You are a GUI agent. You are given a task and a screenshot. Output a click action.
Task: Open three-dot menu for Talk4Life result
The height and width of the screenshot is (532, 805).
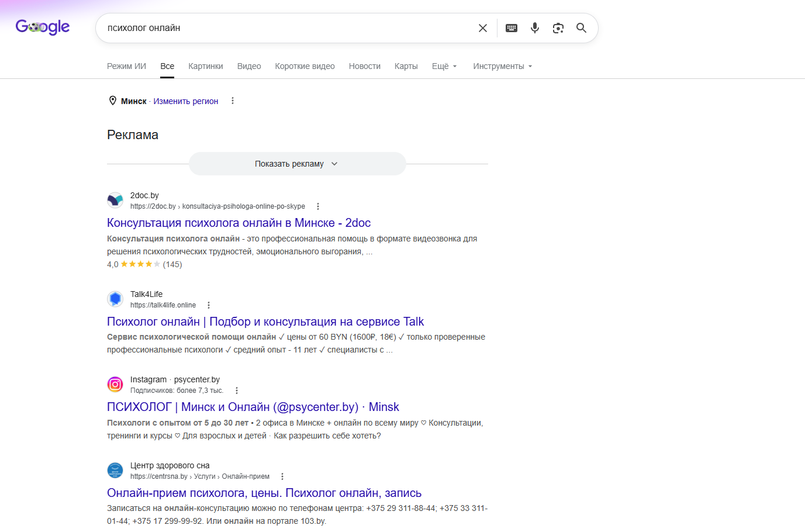[x=209, y=305]
